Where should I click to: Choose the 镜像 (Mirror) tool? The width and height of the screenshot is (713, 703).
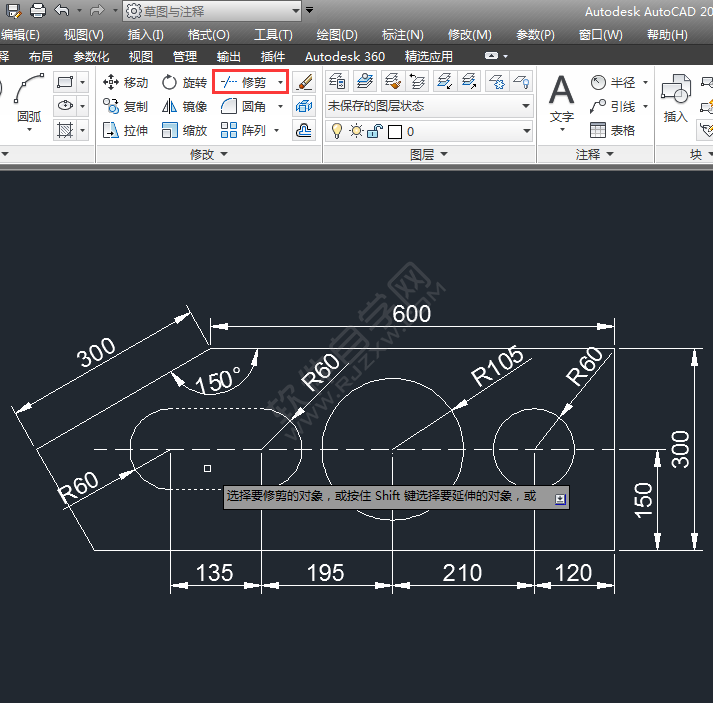pos(184,106)
